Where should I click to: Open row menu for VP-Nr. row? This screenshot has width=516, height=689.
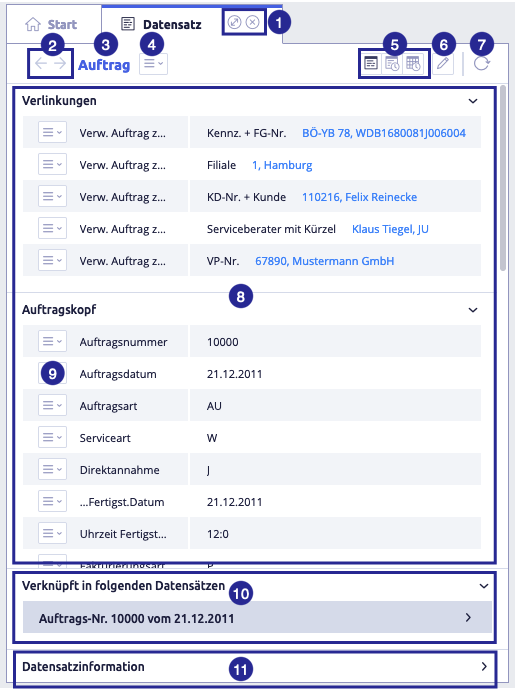click(x=52, y=261)
